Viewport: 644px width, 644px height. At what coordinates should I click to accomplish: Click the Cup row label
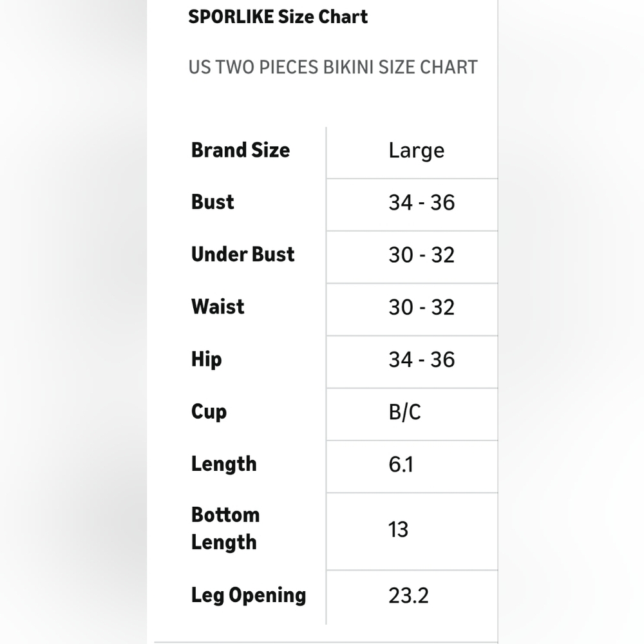click(209, 412)
